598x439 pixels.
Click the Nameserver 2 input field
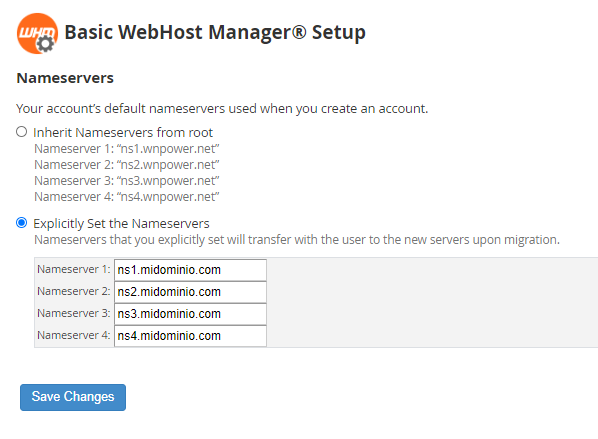[x=190, y=292]
